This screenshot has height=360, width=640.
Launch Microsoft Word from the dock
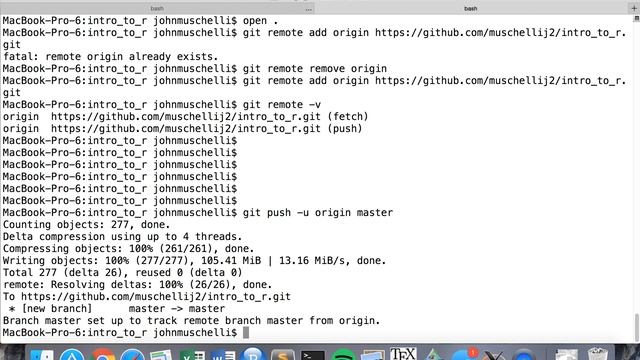(222, 354)
